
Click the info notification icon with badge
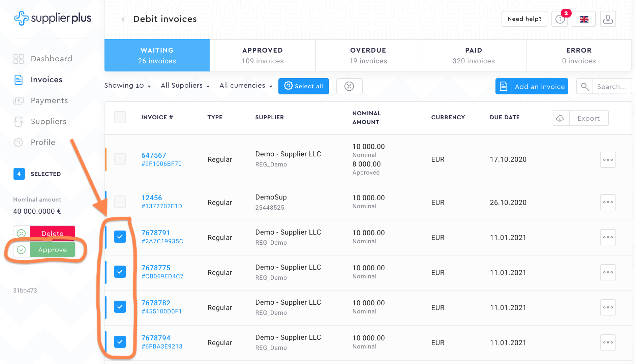[560, 19]
